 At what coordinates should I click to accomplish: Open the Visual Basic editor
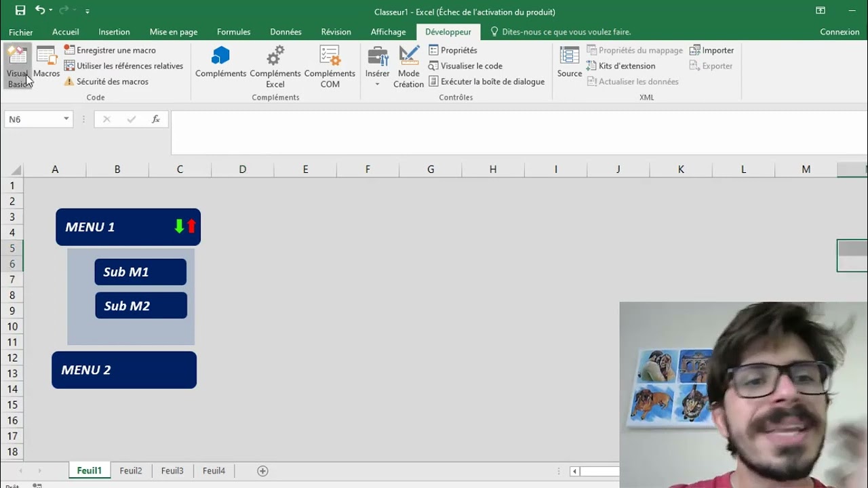(x=18, y=67)
